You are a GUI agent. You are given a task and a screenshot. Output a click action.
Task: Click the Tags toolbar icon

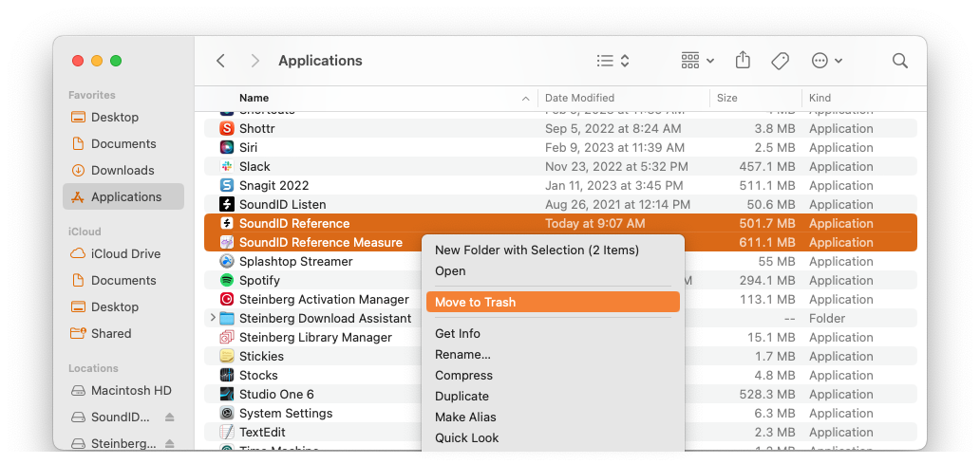[x=780, y=61]
